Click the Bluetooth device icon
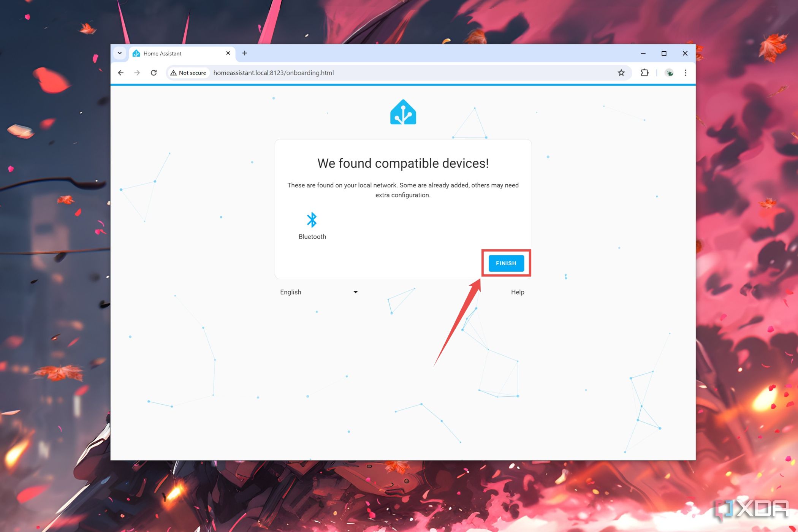Image resolution: width=798 pixels, height=532 pixels. pyautogui.click(x=311, y=220)
